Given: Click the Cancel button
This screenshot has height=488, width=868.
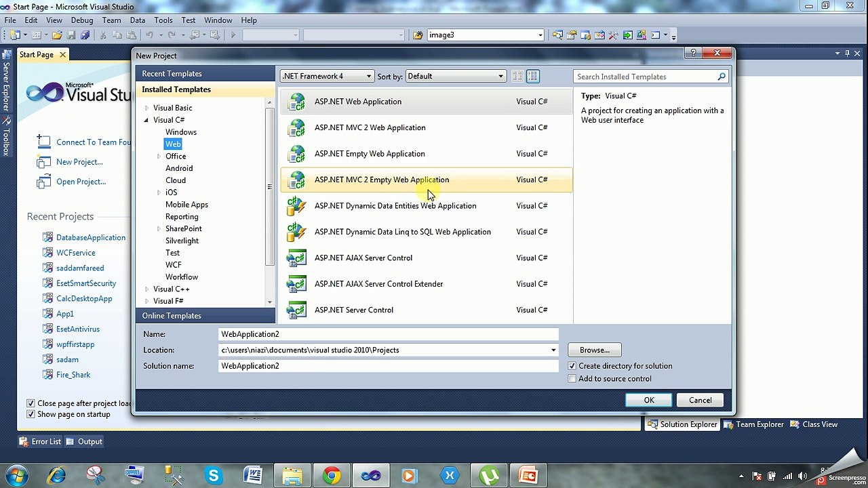Looking at the screenshot, I should click(x=701, y=401).
